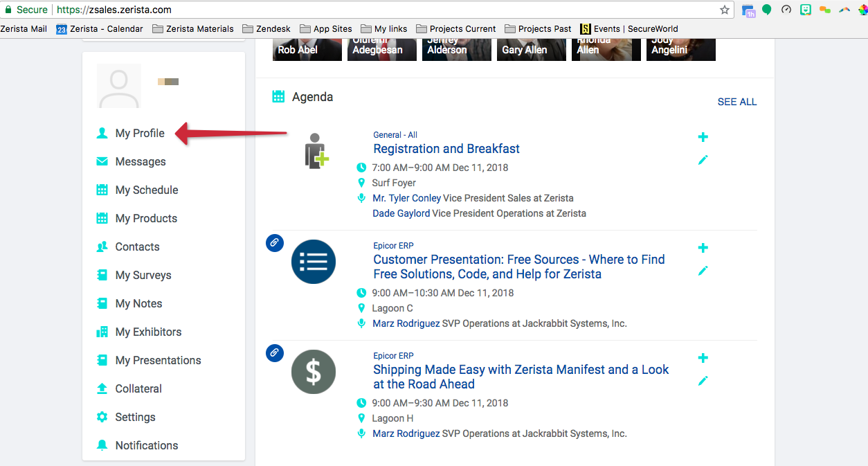Image resolution: width=868 pixels, height=466 pixels.
Task: Click Epicor ERP label above Customer Presentation
Action: (x=393, y=246)
